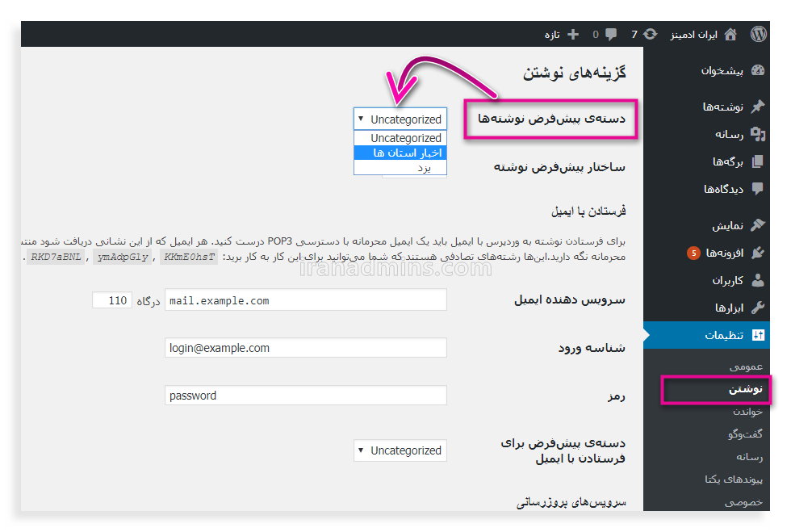
Task: Click the ابزارها wrench icon
Action: coord(758,308)
